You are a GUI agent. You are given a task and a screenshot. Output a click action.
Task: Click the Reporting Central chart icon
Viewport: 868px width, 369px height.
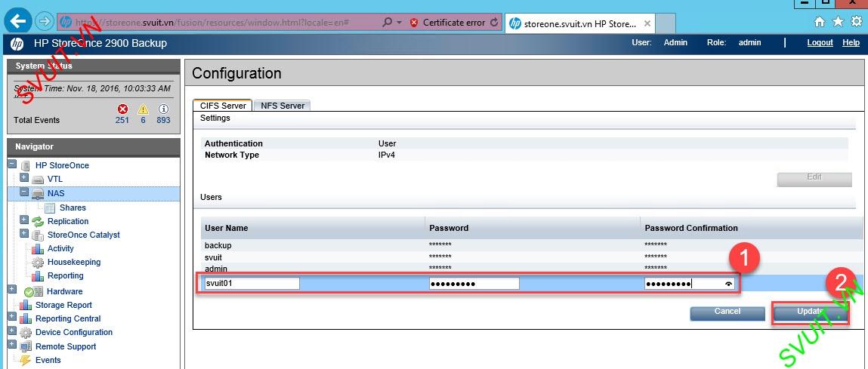26,319
